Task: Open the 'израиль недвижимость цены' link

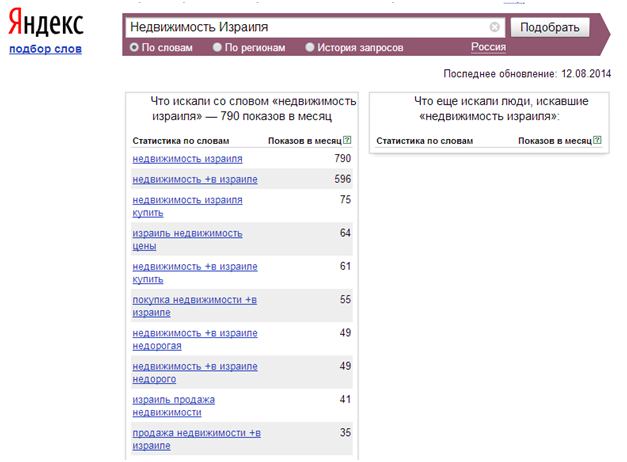Action: [x=188, y=239]
